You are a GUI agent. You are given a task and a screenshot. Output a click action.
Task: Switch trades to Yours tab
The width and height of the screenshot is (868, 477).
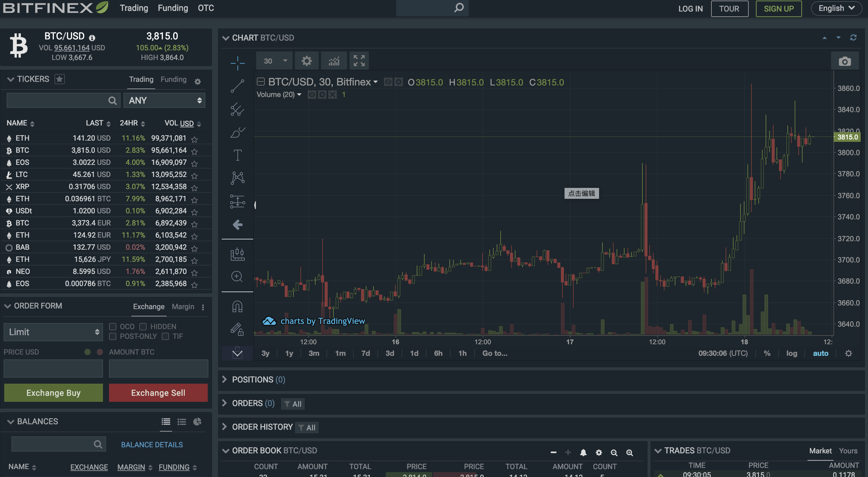click(848, 451)
